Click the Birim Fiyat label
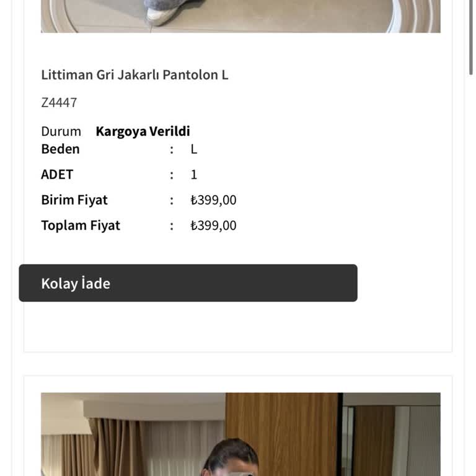The width and height of the screenshot is (476, 476). (74, 200)
